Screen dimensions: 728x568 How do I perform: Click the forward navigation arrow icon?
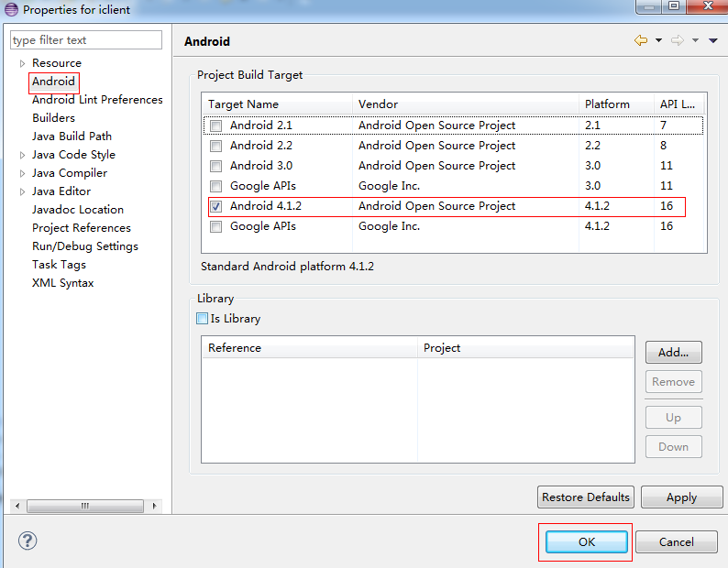(678, 40)
